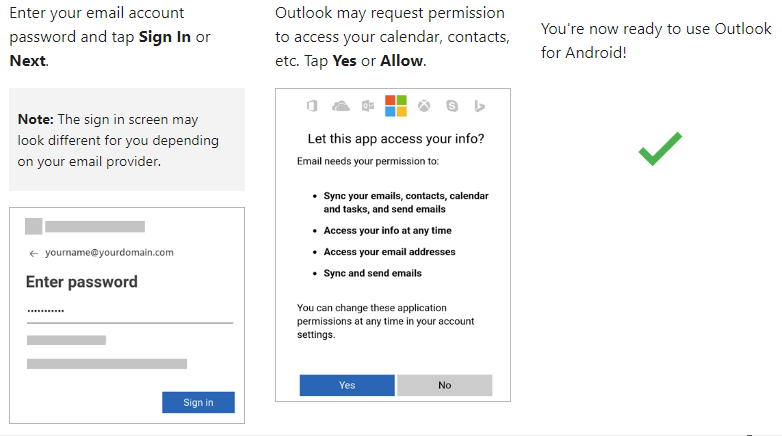Click the password input field
782x436 pixels.
pos(130,312)
